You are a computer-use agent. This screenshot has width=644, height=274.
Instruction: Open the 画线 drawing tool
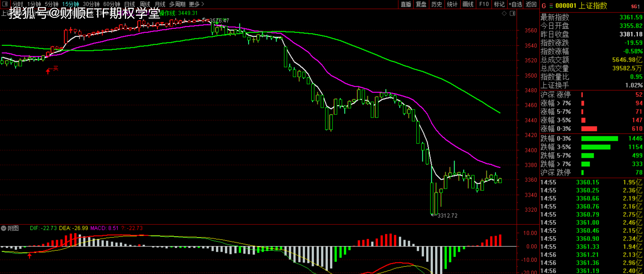[468, 4]
